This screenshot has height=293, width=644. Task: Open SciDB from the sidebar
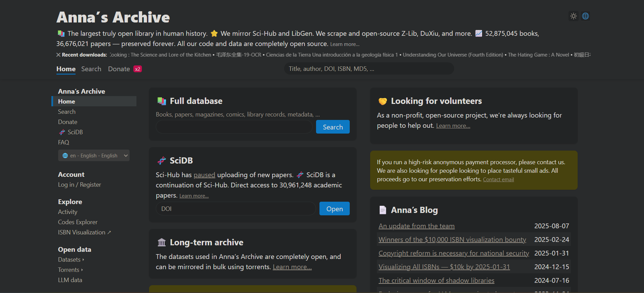[x=75, y=132]
